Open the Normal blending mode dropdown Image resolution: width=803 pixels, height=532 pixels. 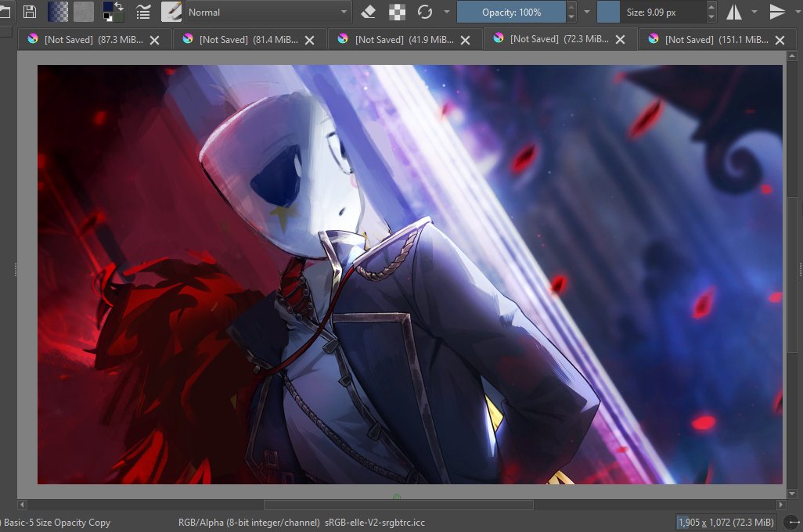[x=268, y=12]
